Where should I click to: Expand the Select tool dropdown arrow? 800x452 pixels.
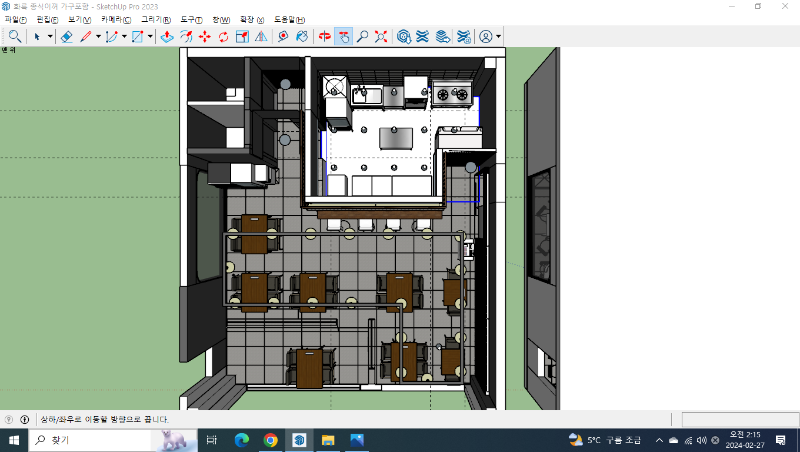(50, 36)
